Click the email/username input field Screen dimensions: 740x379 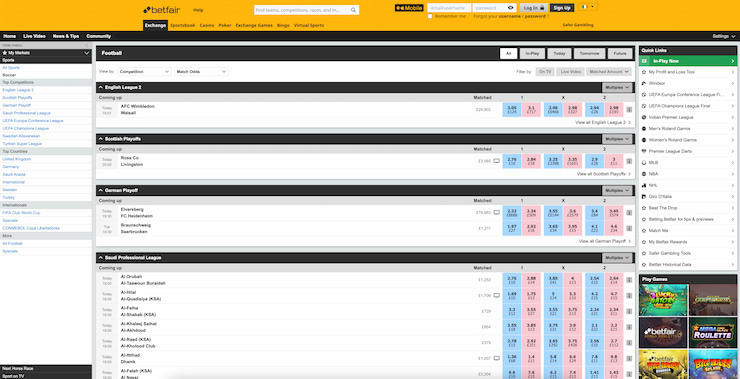[449, 8]
